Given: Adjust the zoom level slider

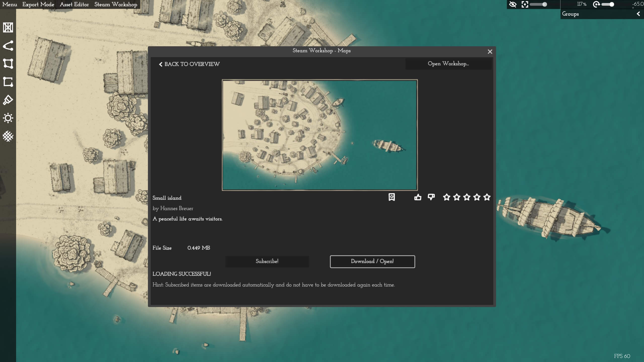Looking at the screenshot, I should pyautogui.click(x=538, y=4).
